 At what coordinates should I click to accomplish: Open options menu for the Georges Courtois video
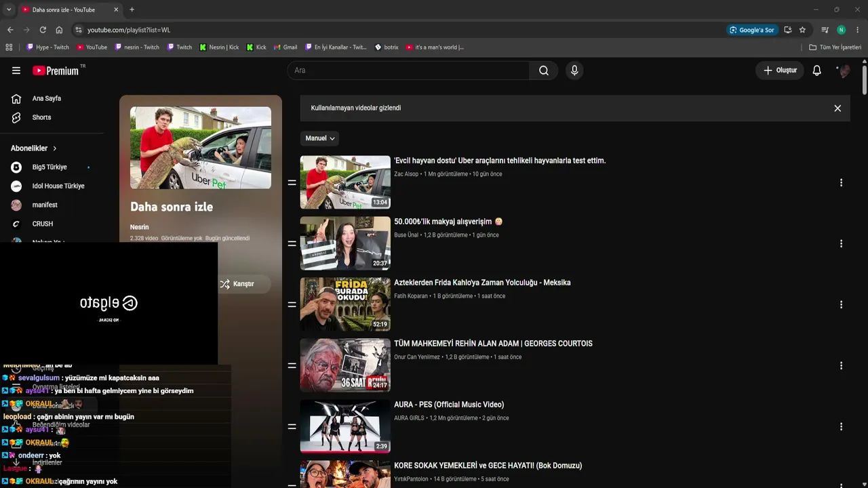(x=841, y=366)
